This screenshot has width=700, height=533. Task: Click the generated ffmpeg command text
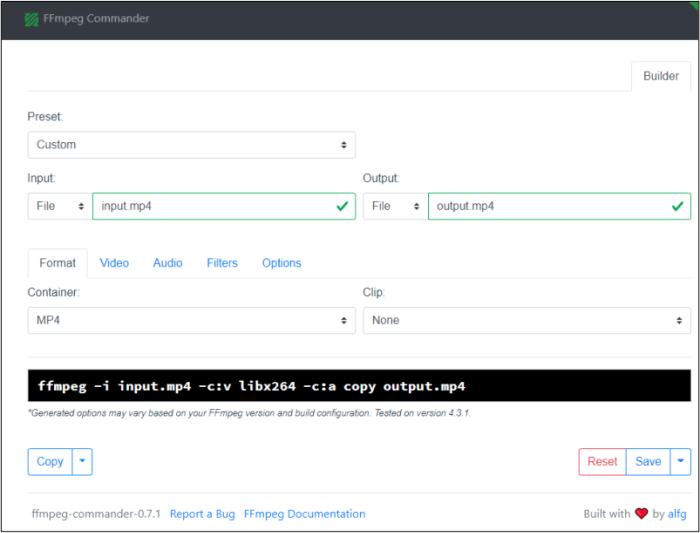[x=251, y=386]
